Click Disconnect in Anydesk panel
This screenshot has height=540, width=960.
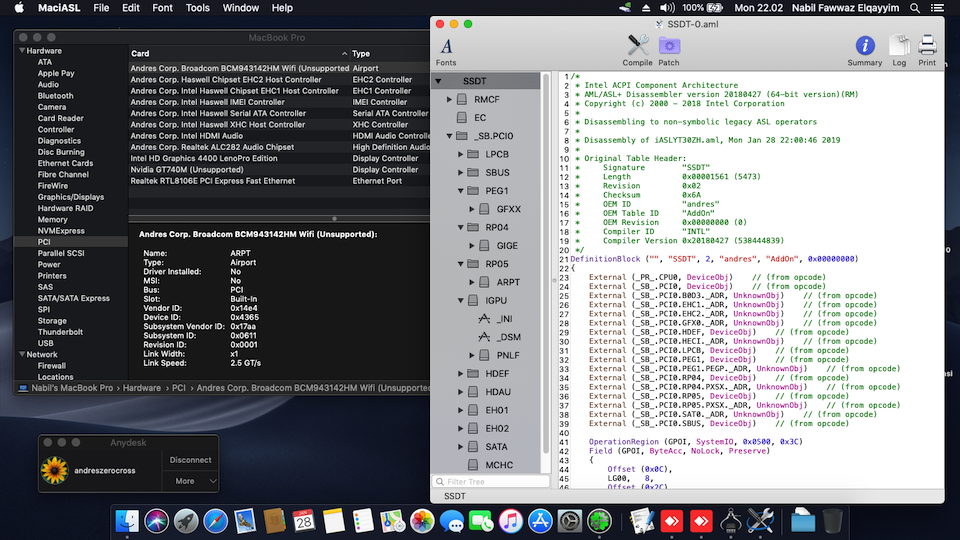[190, 460]
